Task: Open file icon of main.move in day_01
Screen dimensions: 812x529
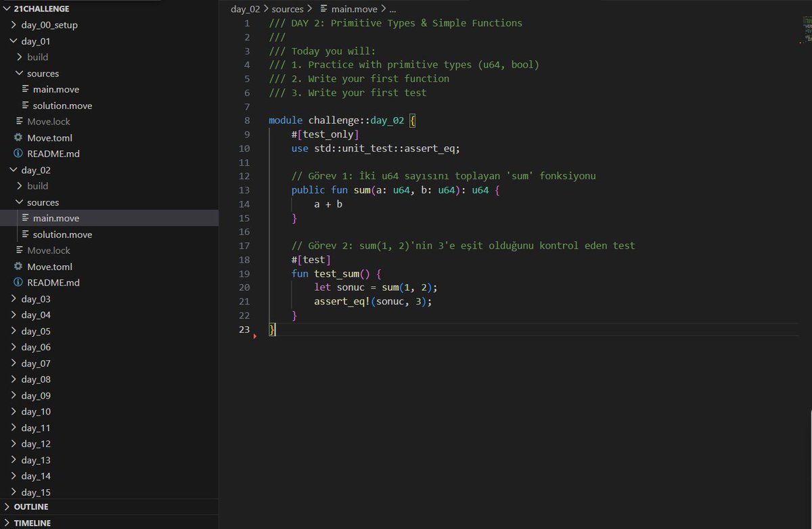Action: point(26,89)
